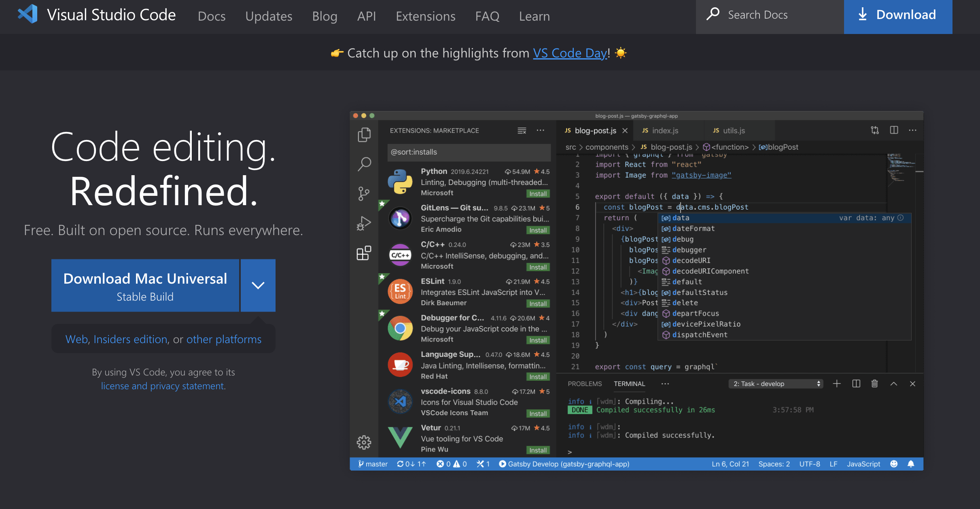Open the Learn menu item

[535, 16]
